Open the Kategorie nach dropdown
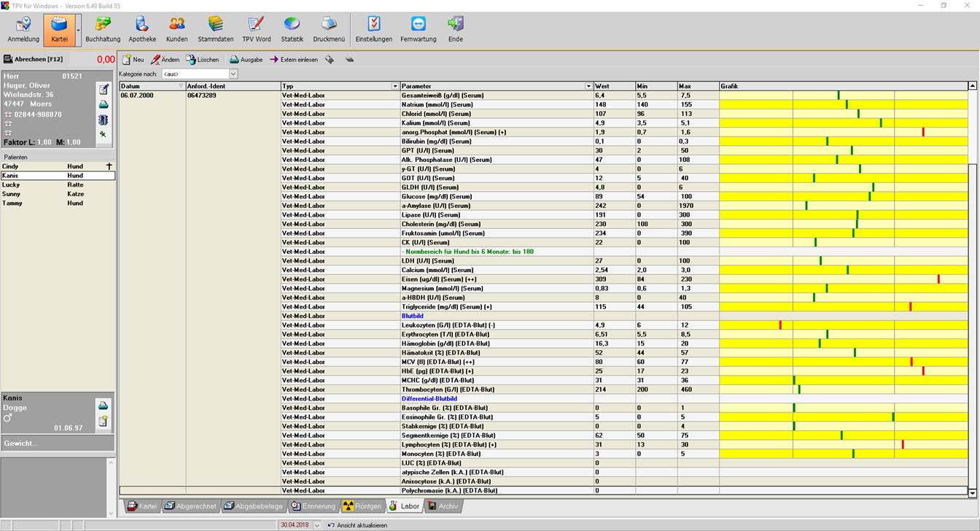This screenshot has width=980, height=531. (233, 74)
